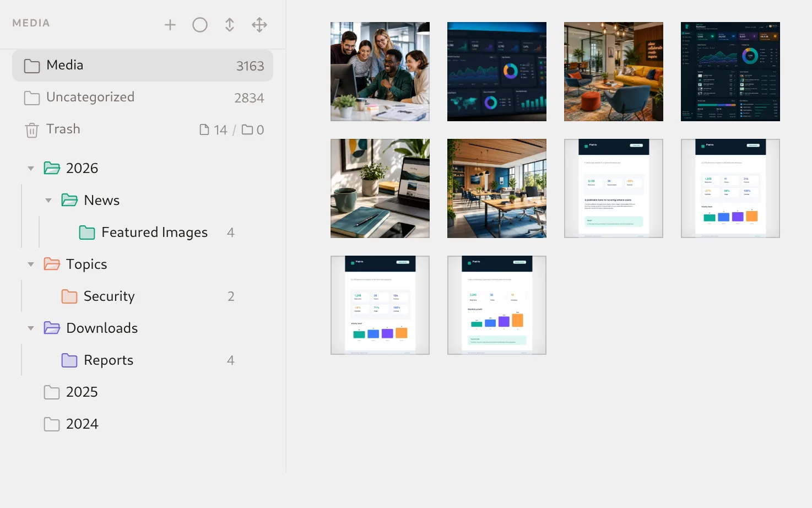Image resolution: width=812 pixels, height=508 pixels.
Task: Click the Topics folder name
Action: [x=86, y=264]
